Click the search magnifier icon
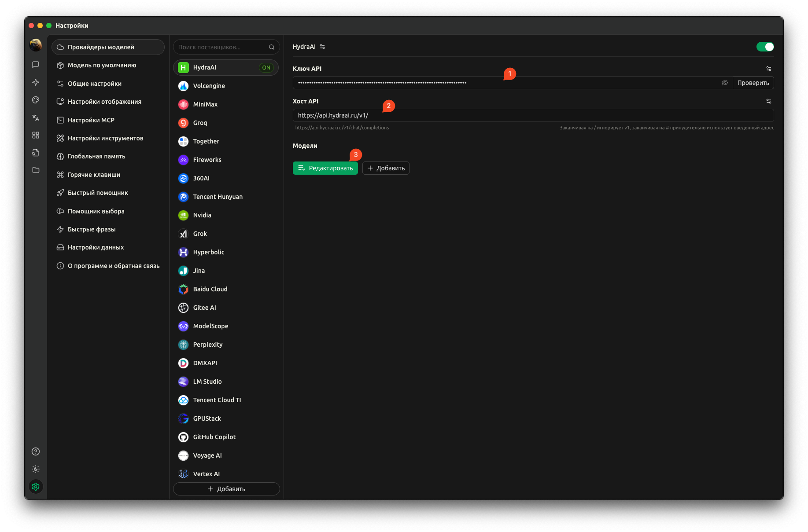The width and height of the screenshot is (808, 532). click(272, 47)
